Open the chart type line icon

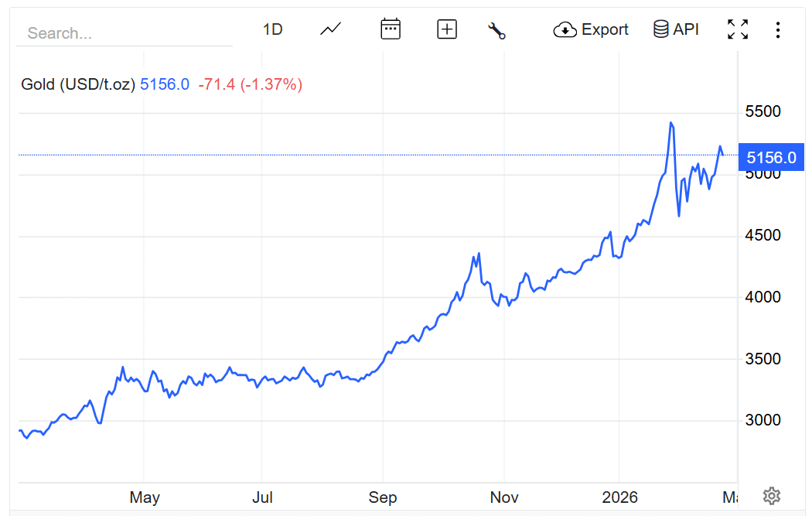pyautogui.click(x=331, y=29)
